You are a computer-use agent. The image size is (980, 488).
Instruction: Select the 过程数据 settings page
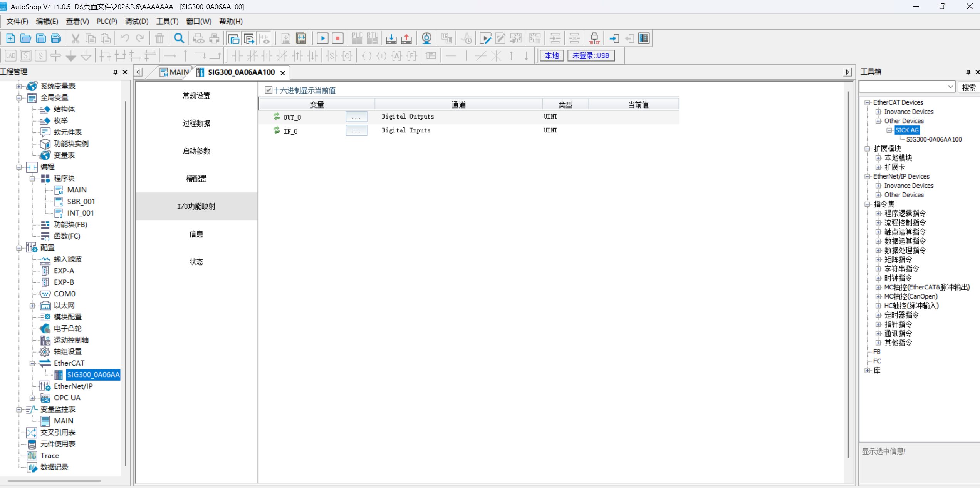[x=196, y=123]
